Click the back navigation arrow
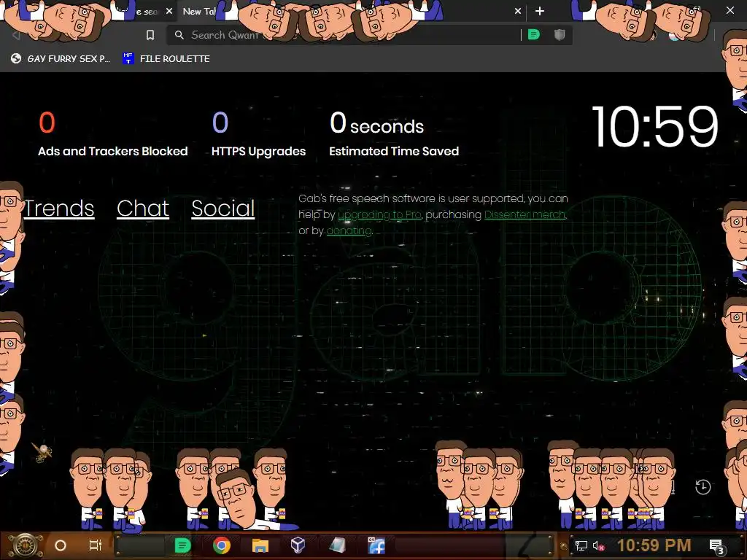Image resolution: width=747 pixels, height=560 pixels. coord(16,35)
